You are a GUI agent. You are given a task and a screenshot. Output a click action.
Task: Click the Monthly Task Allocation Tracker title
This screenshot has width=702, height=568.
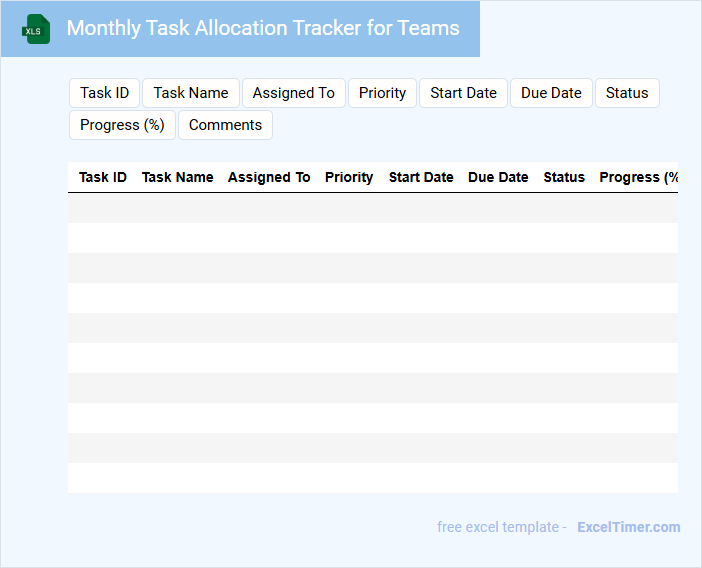click(263, 28)
